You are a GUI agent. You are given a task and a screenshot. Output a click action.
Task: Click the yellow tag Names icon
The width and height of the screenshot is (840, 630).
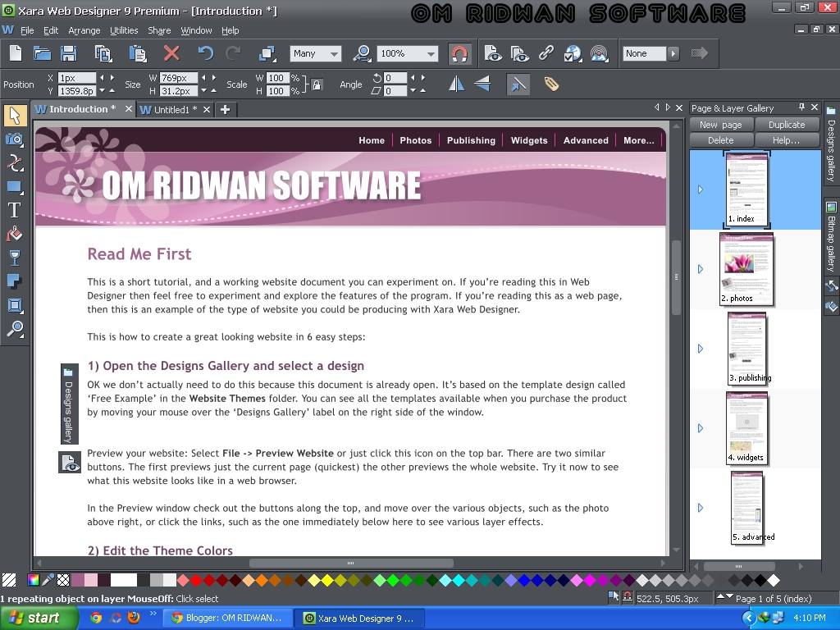pos(551,84)
